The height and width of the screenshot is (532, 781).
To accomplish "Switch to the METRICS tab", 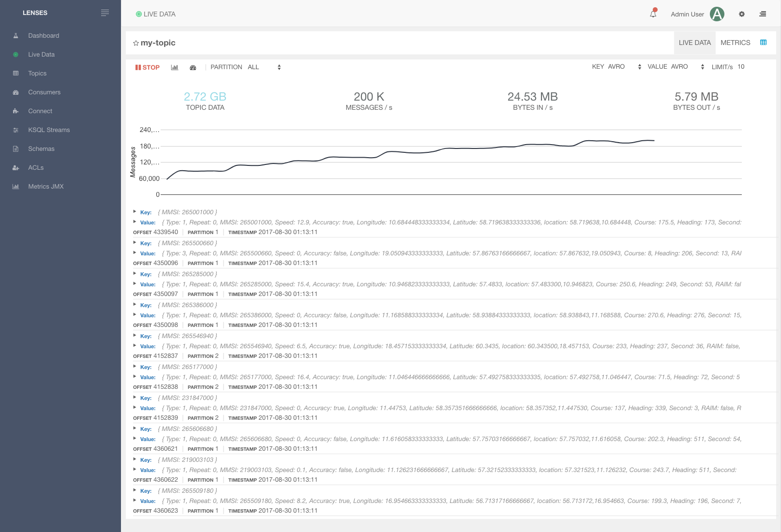I will point(736,43).
